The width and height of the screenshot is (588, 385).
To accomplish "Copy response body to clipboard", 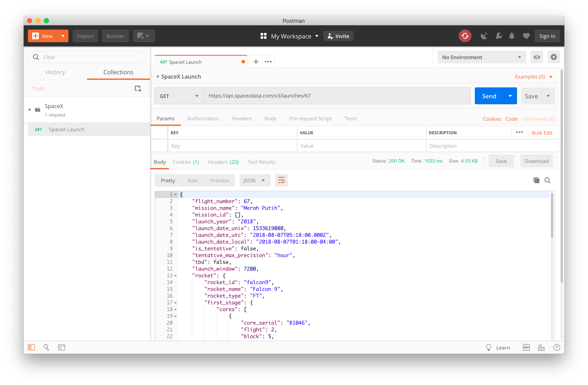I will [x=536, y=180].
